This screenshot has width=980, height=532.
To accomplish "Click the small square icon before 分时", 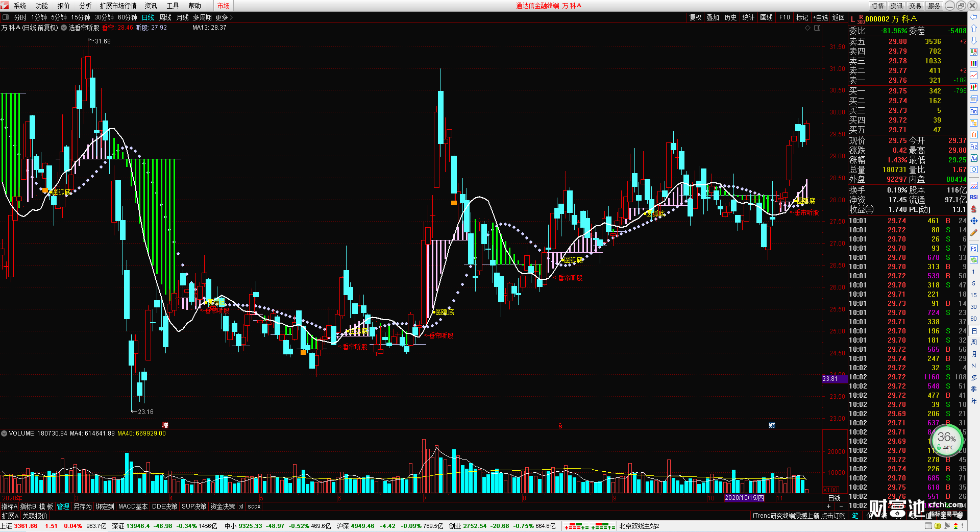I will 6,17.
